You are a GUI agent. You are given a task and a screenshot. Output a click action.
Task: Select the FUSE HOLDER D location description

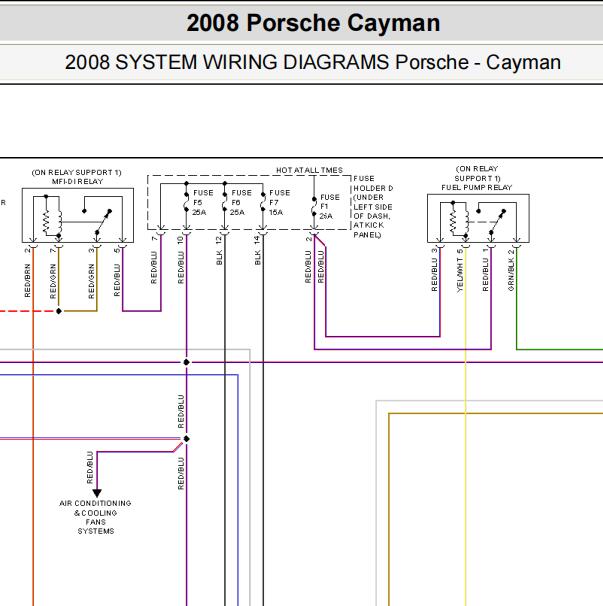[x=373, y=207]
